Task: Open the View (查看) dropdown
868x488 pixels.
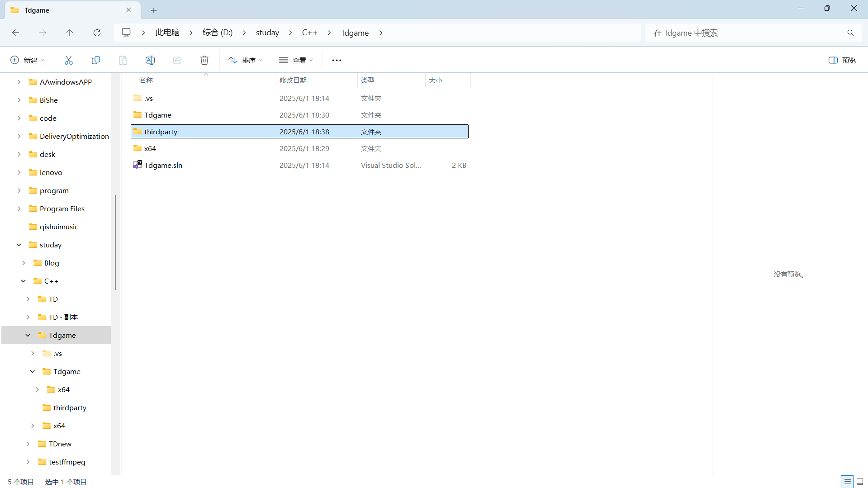Action: click(x=296, y=60)
